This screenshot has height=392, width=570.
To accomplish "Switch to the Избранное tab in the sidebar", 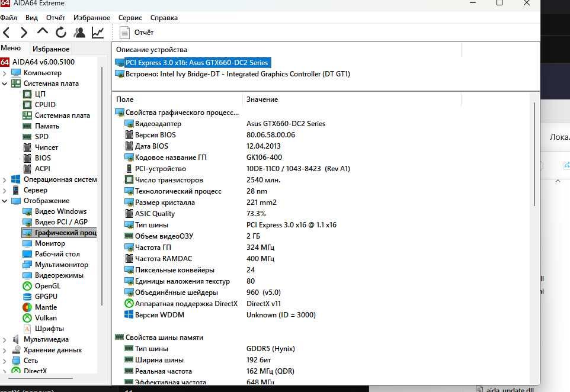I will (x=51, y=49).
